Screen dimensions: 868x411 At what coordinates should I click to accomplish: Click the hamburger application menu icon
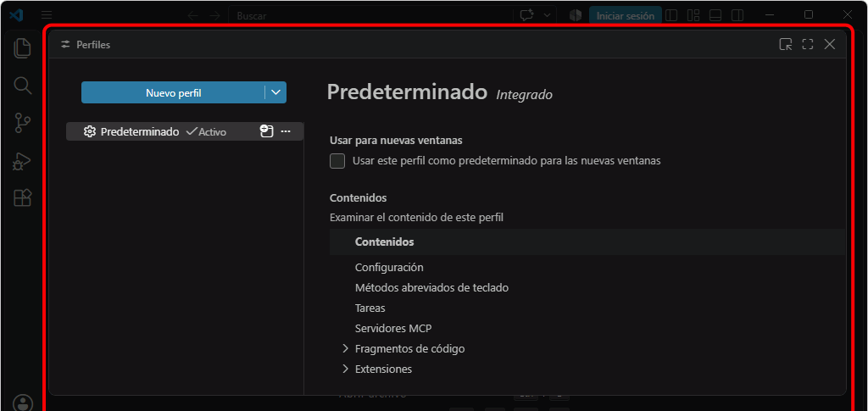coord(47,15)
